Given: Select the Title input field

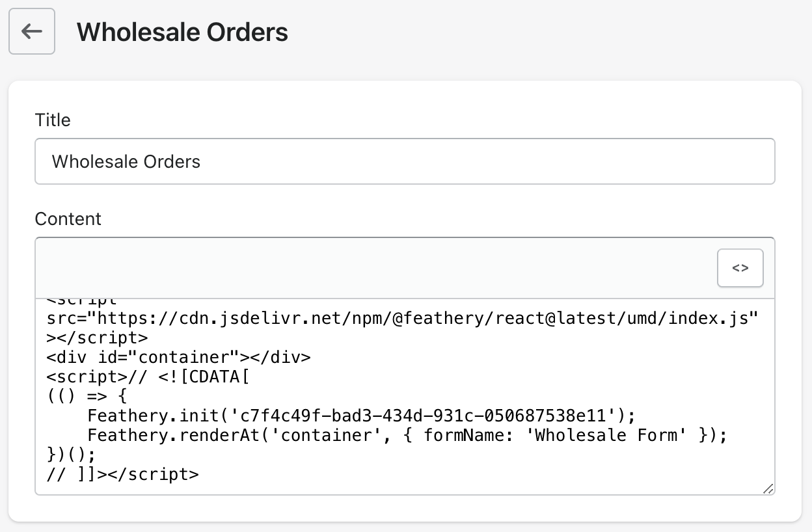Looking at the screenshot, I should pos(403,161).
